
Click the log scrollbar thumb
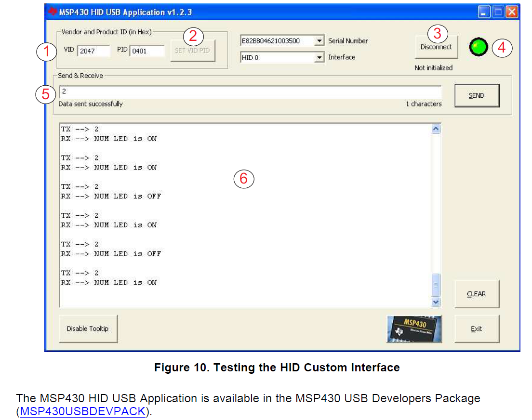[436, 285]
